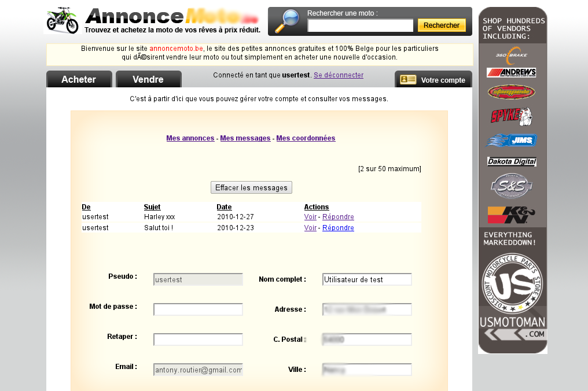Click the Se déconnecter link
Screen dimensions: 588x391
click(x=339, y=75)
